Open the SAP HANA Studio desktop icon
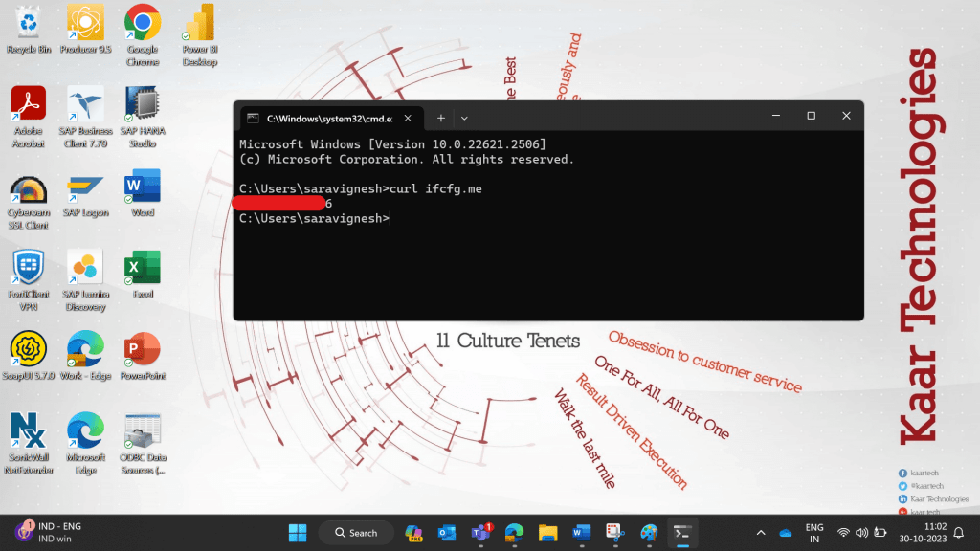 [x=143, y=117]
